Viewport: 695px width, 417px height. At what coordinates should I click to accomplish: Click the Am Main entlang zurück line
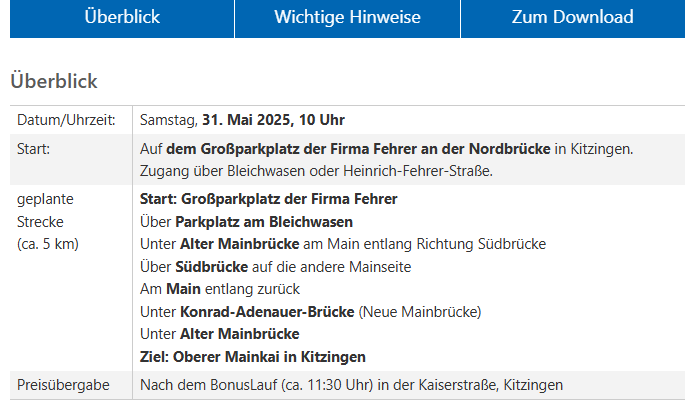point(220,289)
